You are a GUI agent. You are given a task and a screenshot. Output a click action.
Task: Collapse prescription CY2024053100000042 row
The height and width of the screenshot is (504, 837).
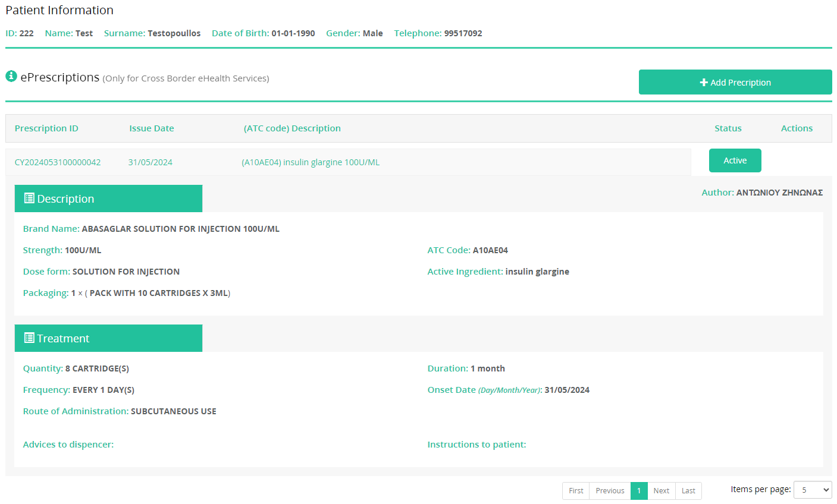58,162
